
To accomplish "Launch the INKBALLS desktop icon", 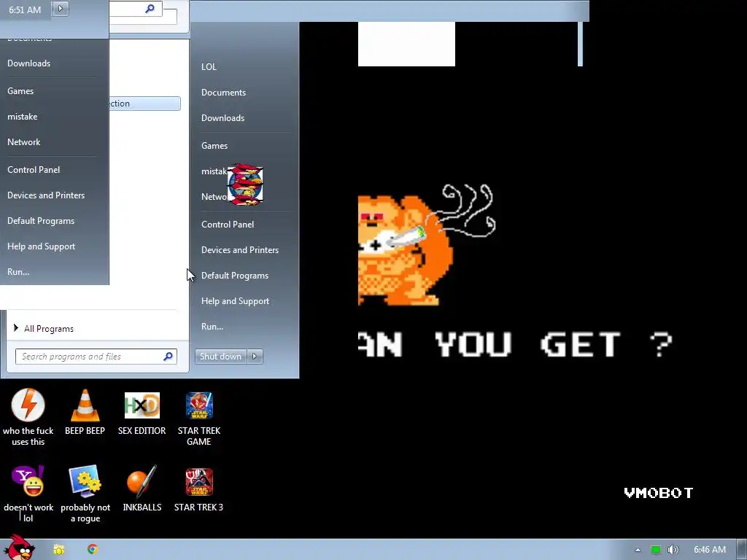I will click(x=142, y=481).
